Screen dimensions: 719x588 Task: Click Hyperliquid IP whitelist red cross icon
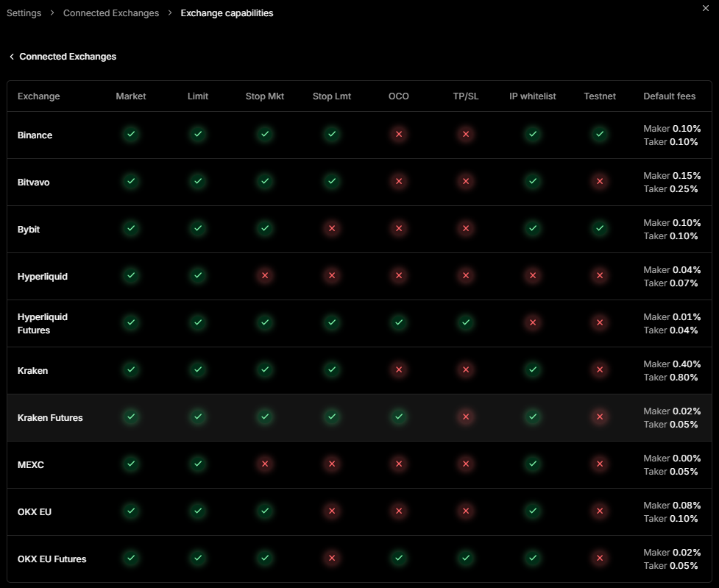point(533,276)
